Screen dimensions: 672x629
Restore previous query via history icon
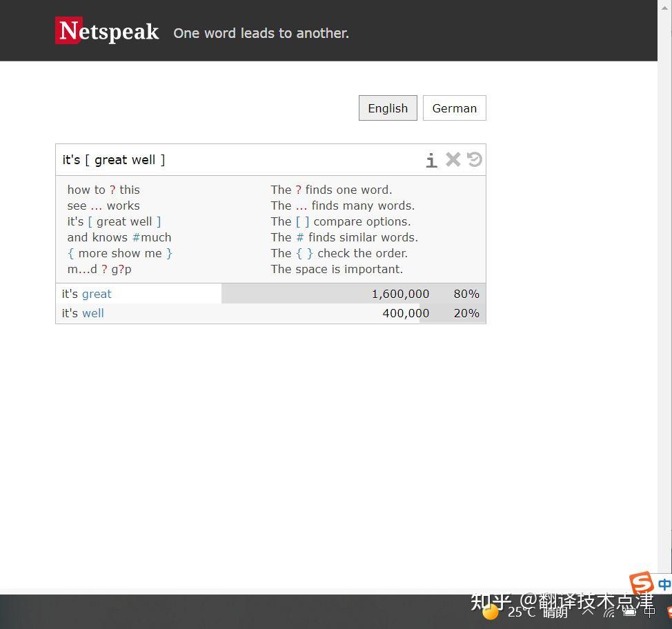click(474, 159)
